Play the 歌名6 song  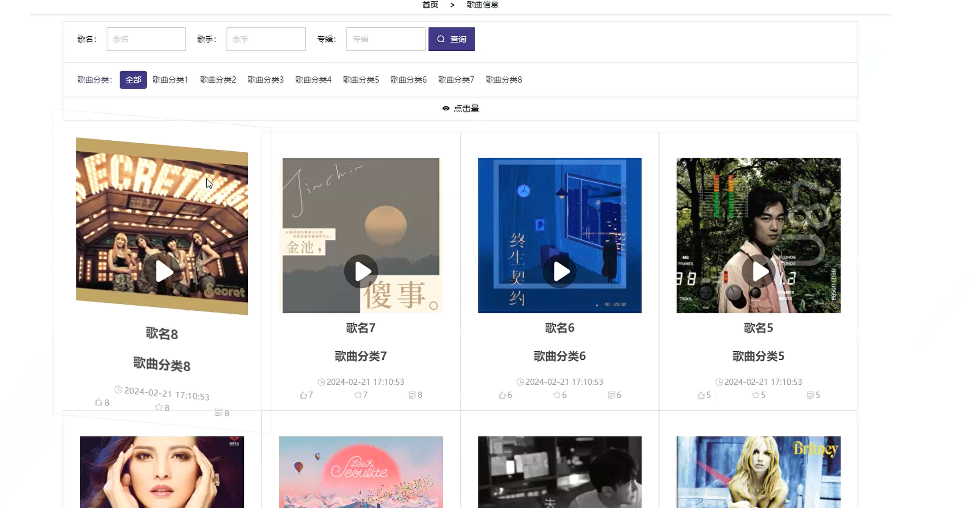559,272
